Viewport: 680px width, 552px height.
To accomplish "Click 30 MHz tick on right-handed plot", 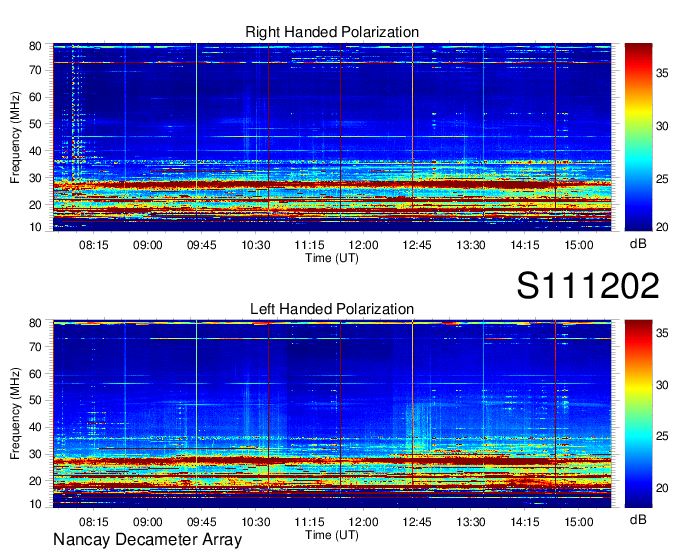I will pos(35,178).
